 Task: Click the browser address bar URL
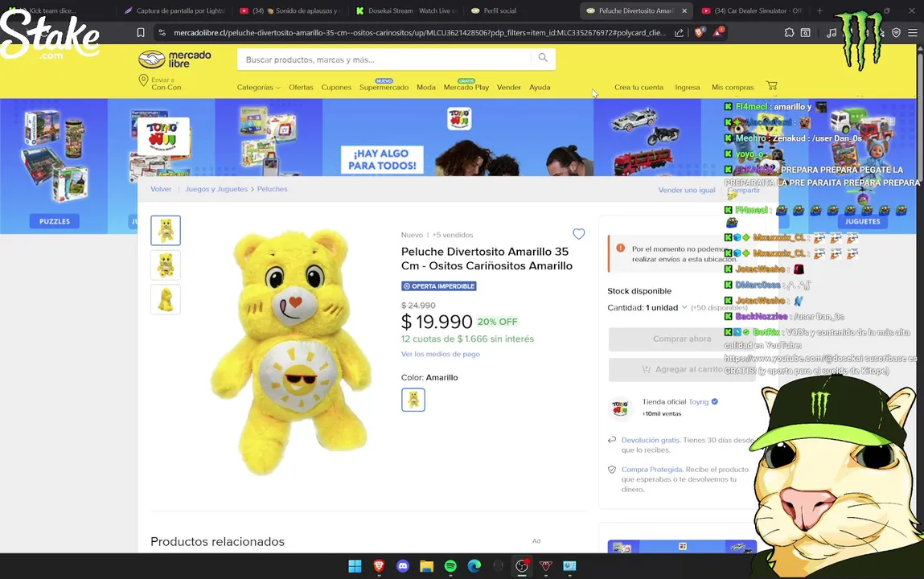[x=419, y=33]
